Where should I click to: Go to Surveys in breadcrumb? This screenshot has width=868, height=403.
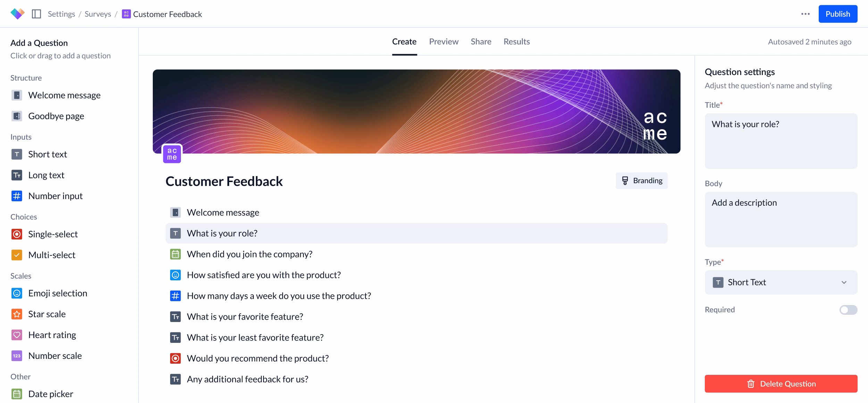coord(98,14)
